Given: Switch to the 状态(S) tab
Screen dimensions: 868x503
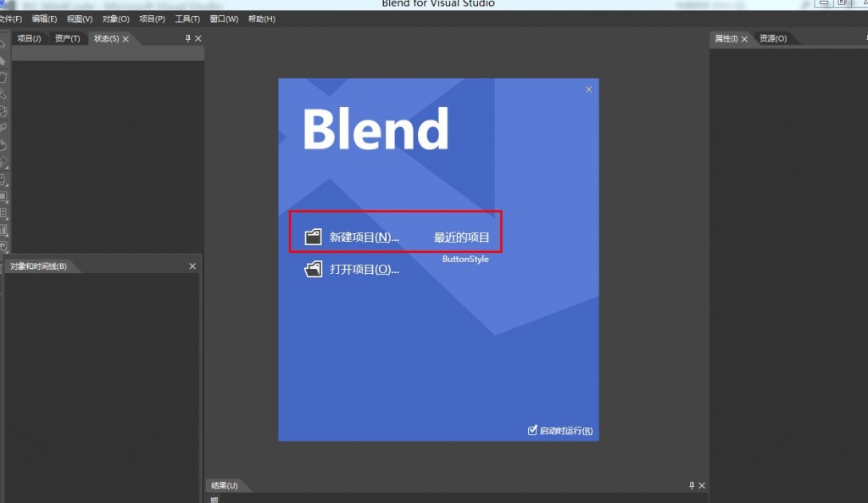Looking at the screenshot, I should pyautogui.click(x=106, y=38).
